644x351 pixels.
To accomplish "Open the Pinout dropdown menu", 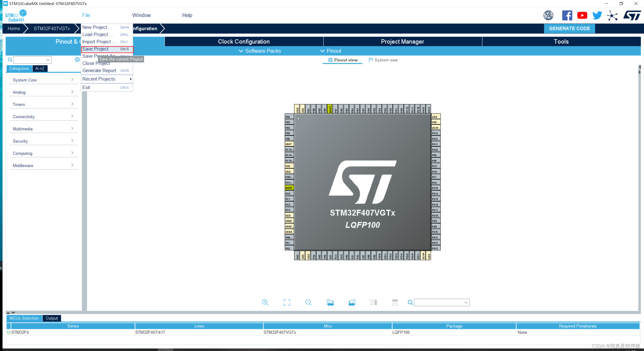I will tap(331, 51).
